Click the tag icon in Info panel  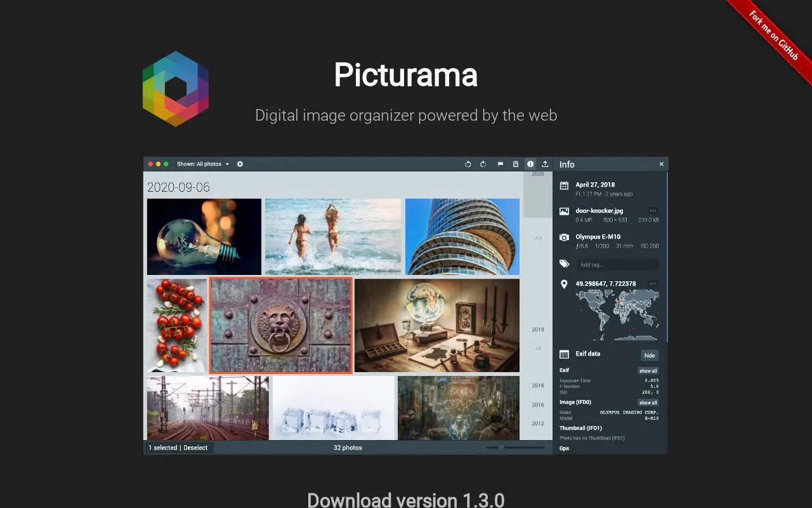(565, 264)
